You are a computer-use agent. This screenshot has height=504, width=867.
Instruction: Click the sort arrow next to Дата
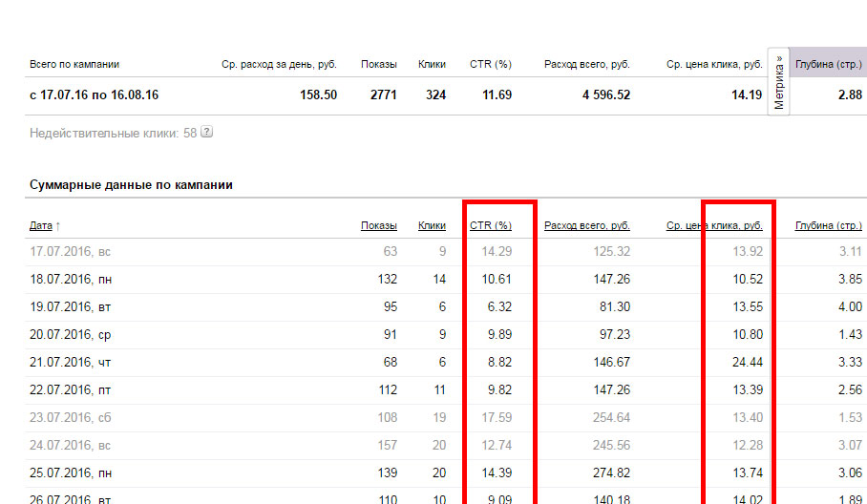pos(57,226)
